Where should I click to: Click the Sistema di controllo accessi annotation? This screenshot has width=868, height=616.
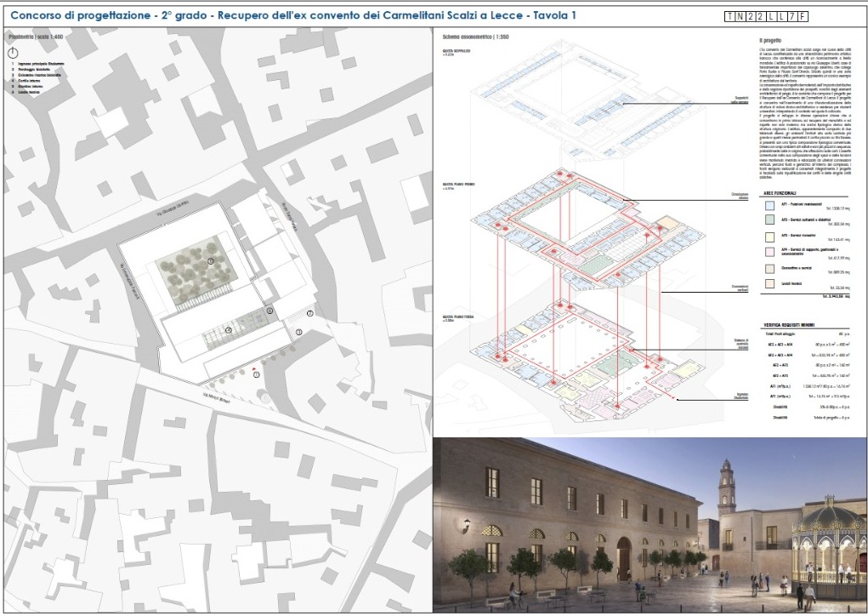click(x=742, y=343)
